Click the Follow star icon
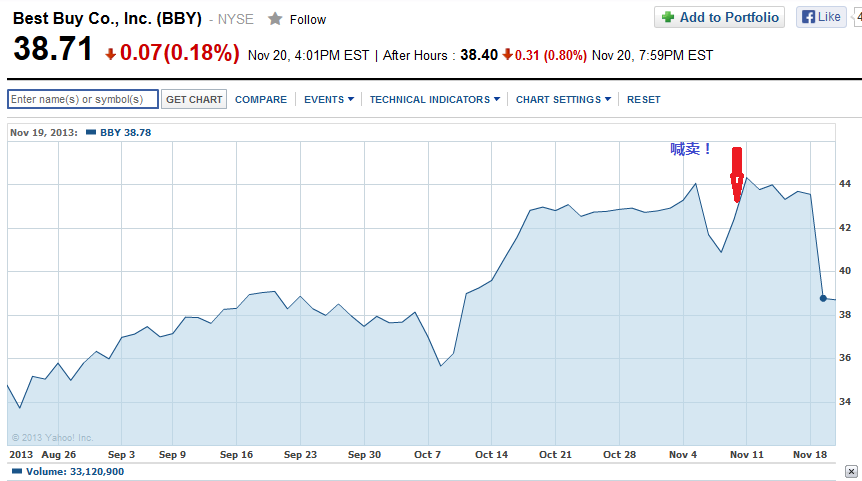 pos(275,19)
